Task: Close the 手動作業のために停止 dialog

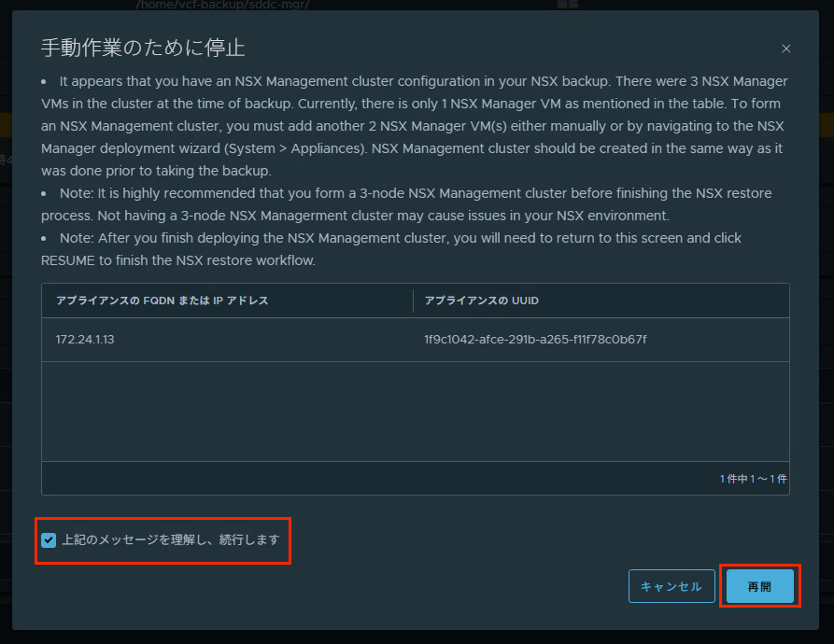Action: coord(786,49)
